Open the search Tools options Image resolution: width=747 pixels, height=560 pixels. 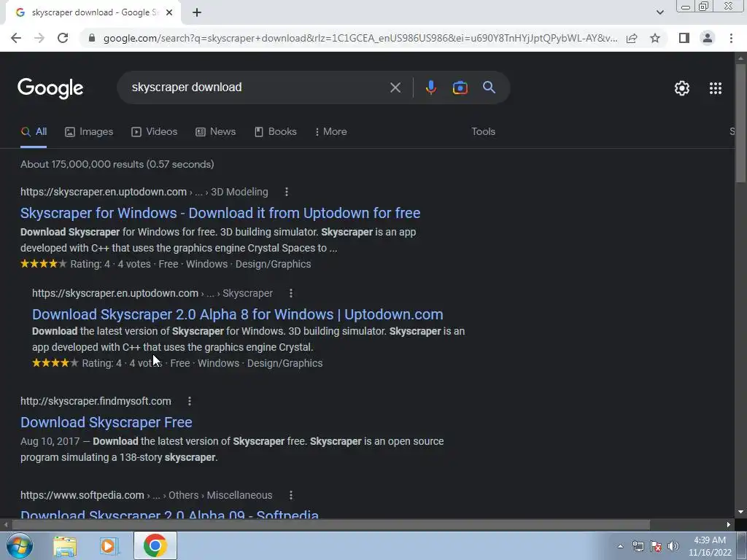(483, 132)
